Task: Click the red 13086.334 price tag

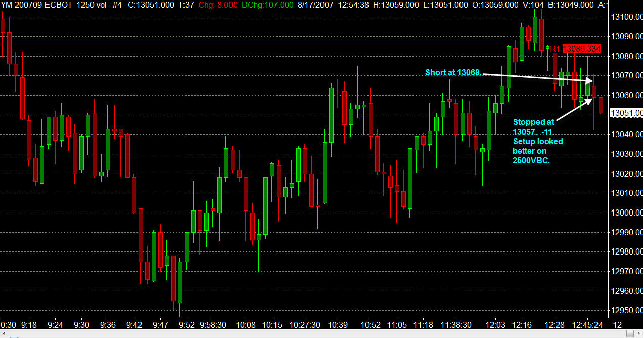Action: point(582,49)
